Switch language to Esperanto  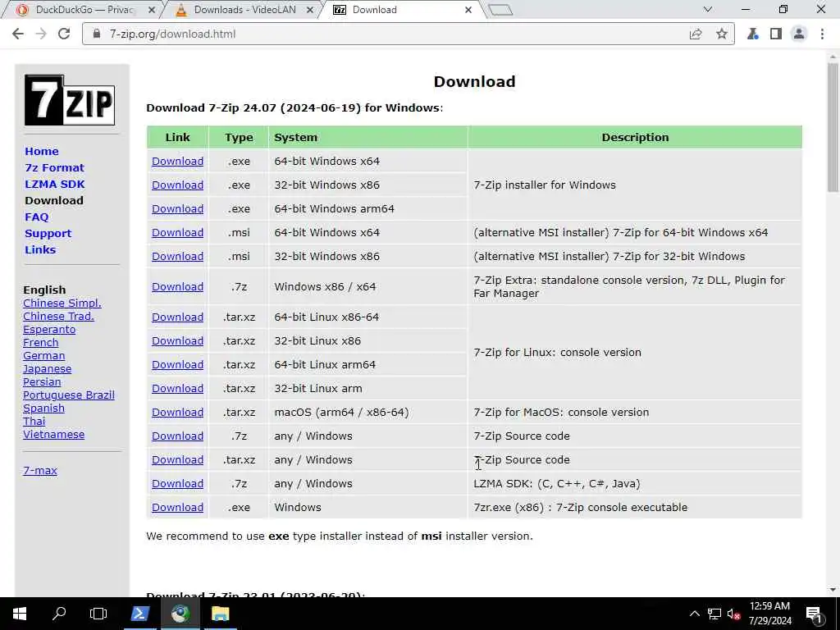click(x=49, y=330)
